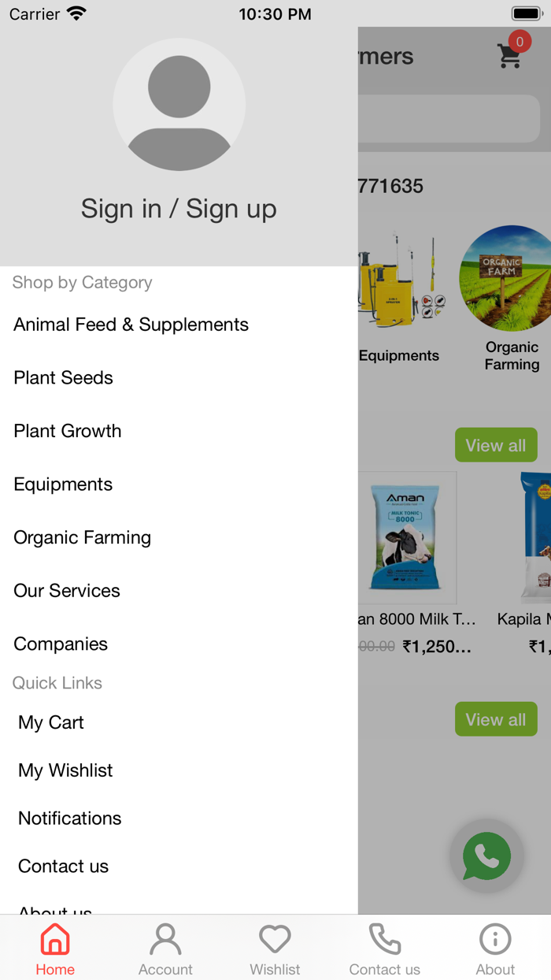The height and width of the screenshot is (980, 551).
Task: Open Our Services from the drawer
Action: pos(67,590)
